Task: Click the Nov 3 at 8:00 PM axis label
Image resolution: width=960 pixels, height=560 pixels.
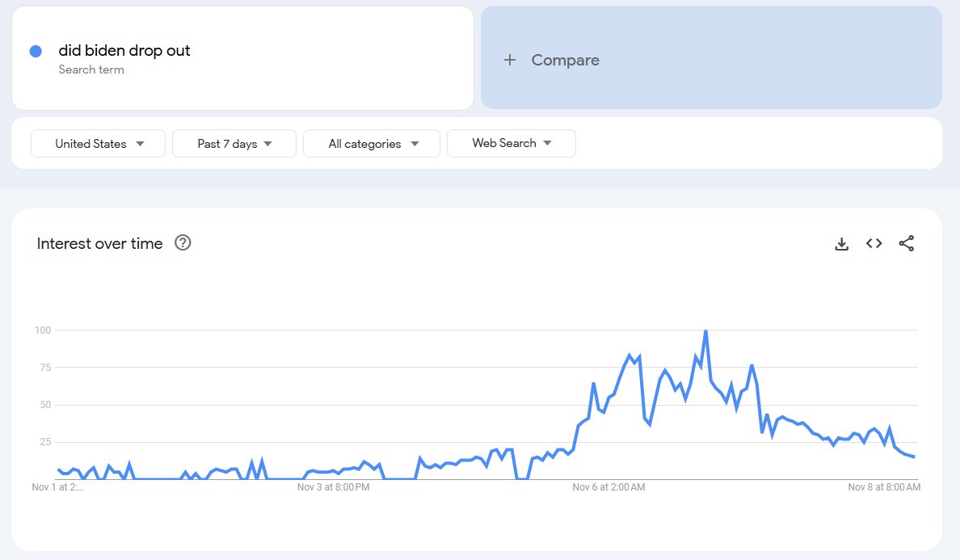Action: coord(333,487)
